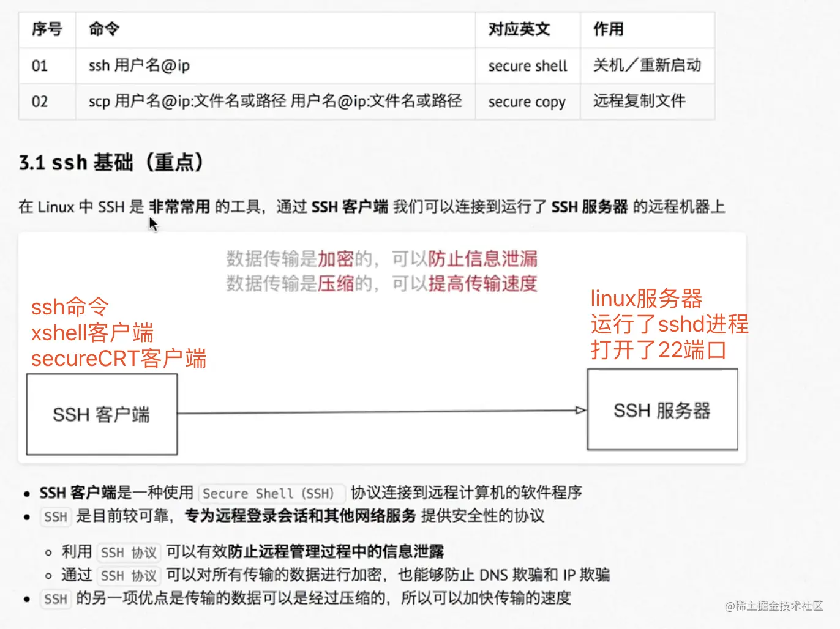Click the bold '专为远程登录会话和其他网络服务' text
The height and width of the screenshot is (629, 840).
301,516
